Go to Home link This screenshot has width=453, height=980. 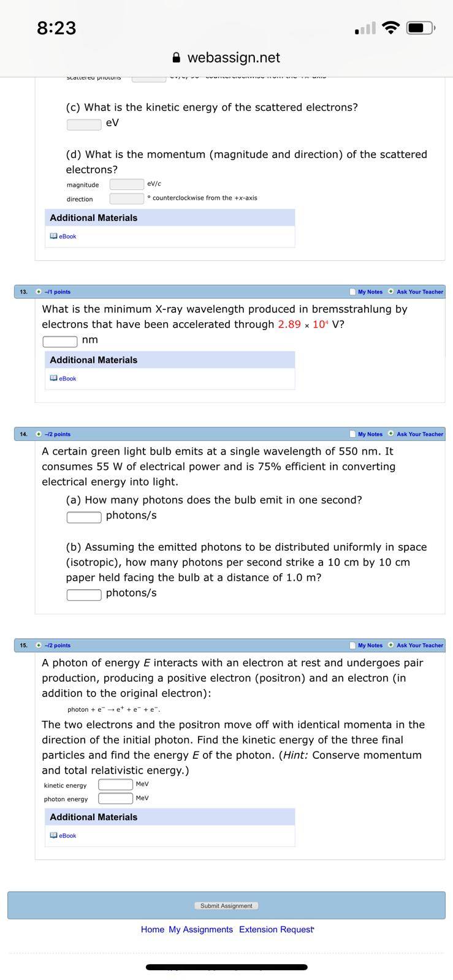tap(153, 930)
